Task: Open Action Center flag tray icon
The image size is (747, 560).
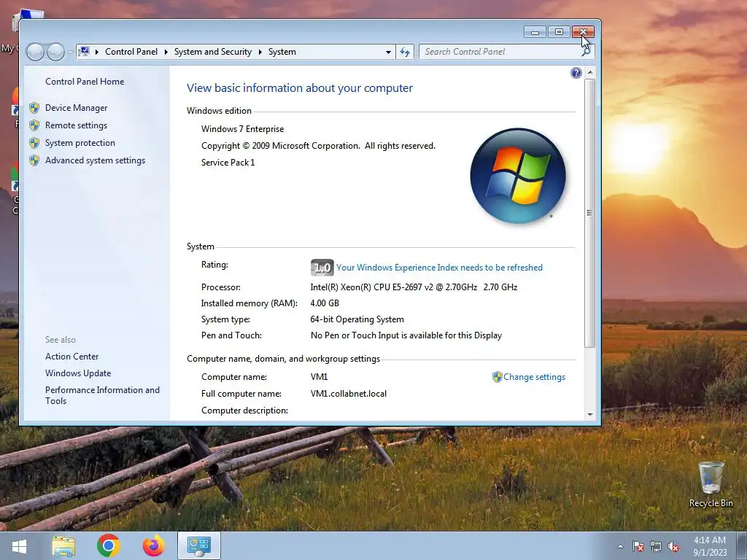Action: pos(638,546)
